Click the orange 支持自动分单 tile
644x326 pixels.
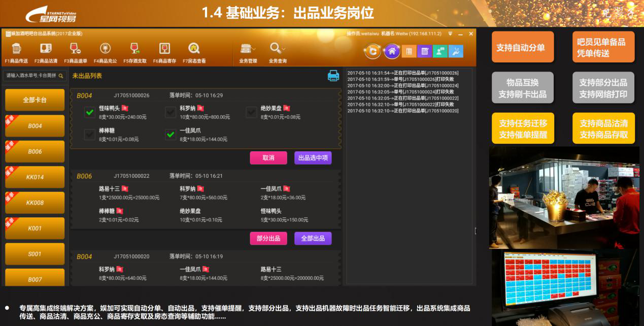(521, 47)
